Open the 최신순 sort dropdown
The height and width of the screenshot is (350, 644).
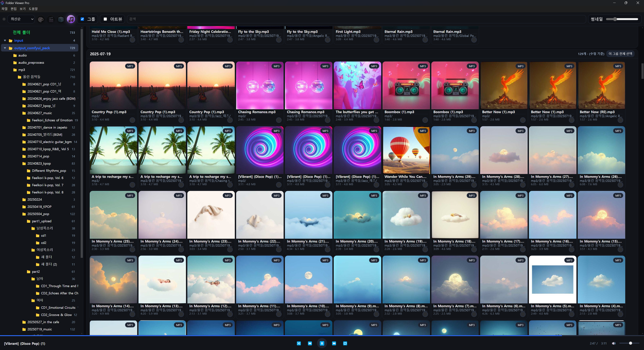click(x=21, y=19)
